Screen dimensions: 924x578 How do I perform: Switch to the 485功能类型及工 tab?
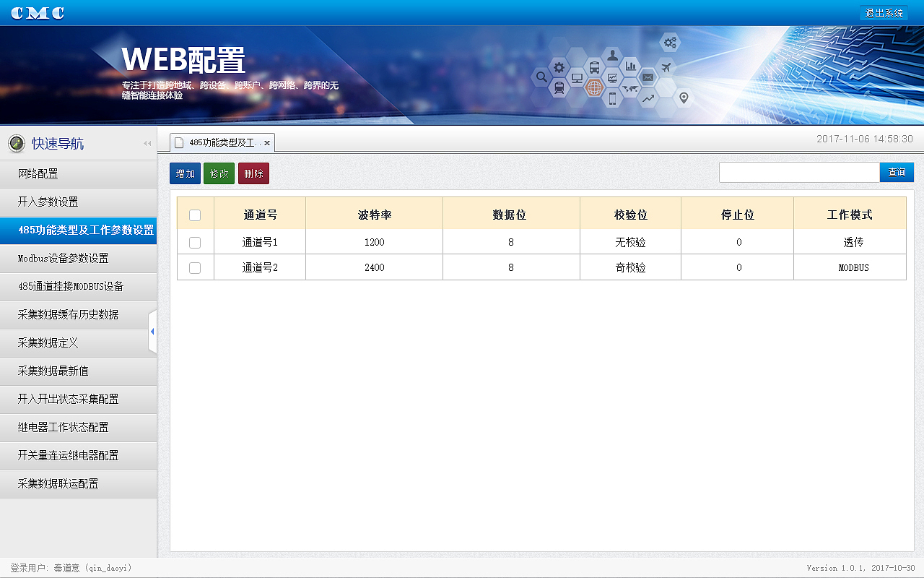(x=219, y=142)
